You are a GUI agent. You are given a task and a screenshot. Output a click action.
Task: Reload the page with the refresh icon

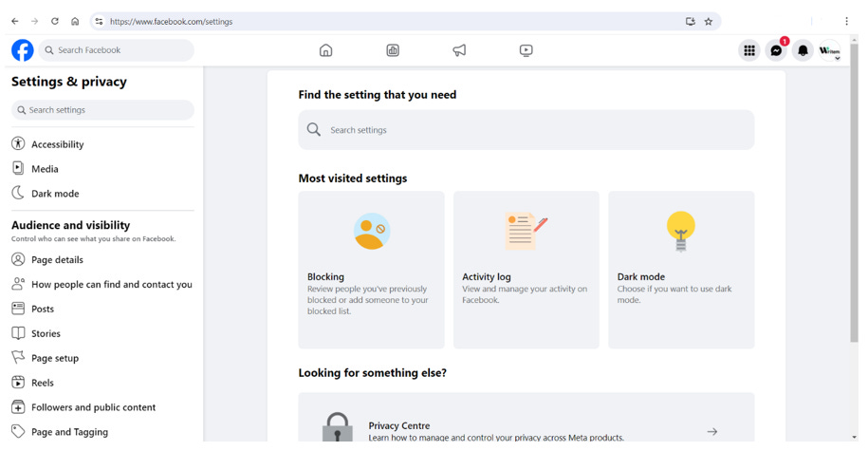[x=55, y=22]
